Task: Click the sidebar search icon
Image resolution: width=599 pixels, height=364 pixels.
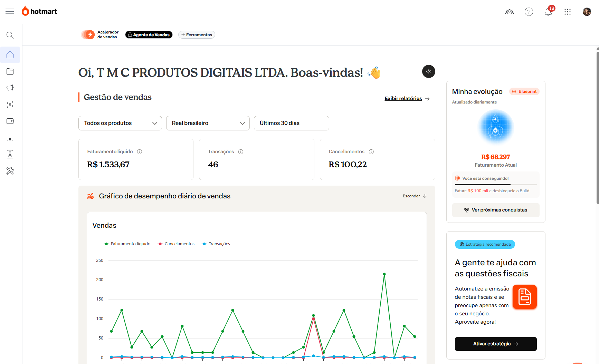Action: coord(10,35)
